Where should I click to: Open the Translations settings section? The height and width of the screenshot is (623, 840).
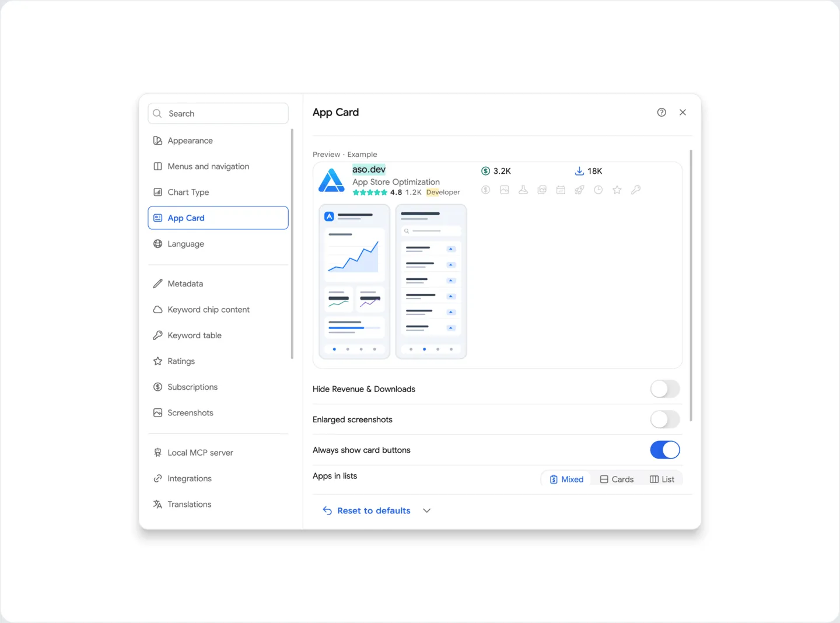click(218, 504)
